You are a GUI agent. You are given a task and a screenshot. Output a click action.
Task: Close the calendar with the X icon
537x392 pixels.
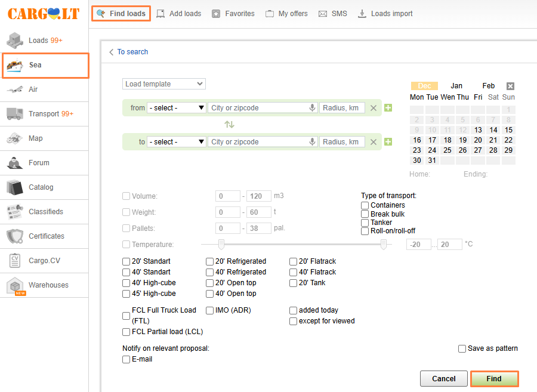point(510,86)
